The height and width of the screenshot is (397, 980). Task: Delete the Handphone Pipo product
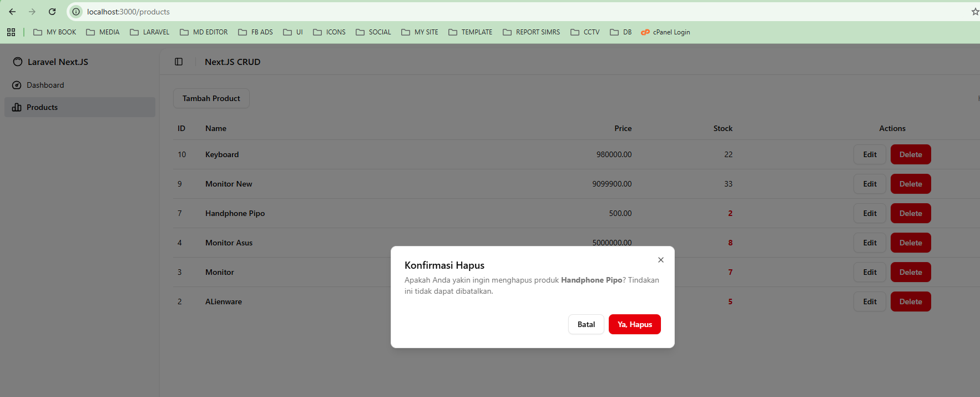click(911, 213)
